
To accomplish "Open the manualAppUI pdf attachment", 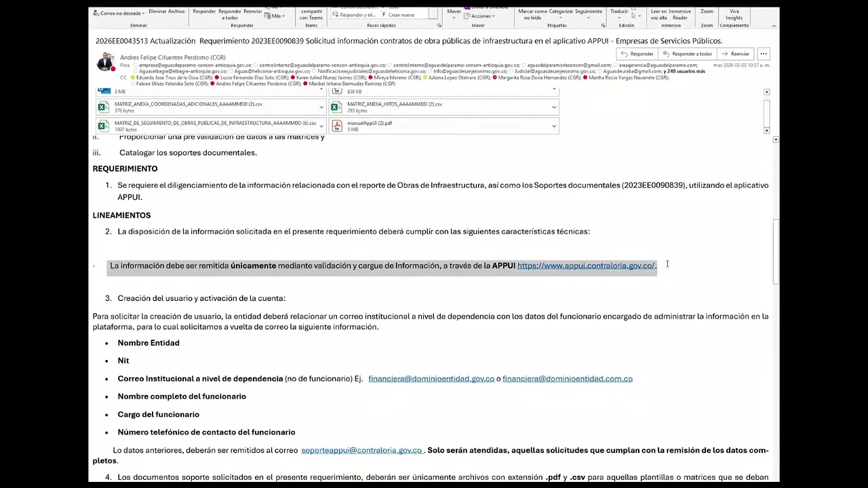I will pos(438,126).
